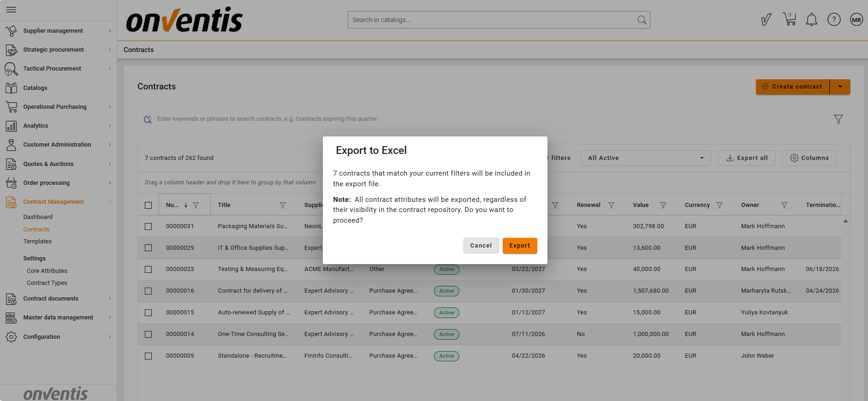The image size is (868, 401).
Task: Select Templates in the sidebar
Action: [x=37, y=242]
